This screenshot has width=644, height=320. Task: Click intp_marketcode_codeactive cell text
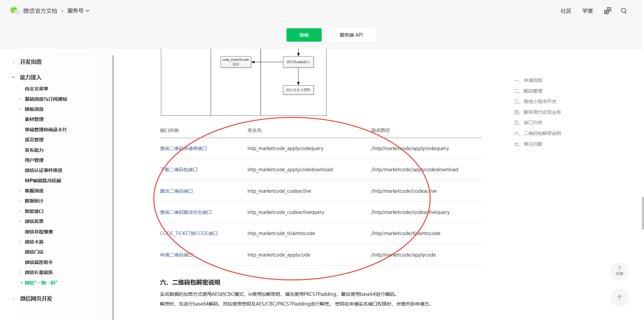(x=279, y=191)
